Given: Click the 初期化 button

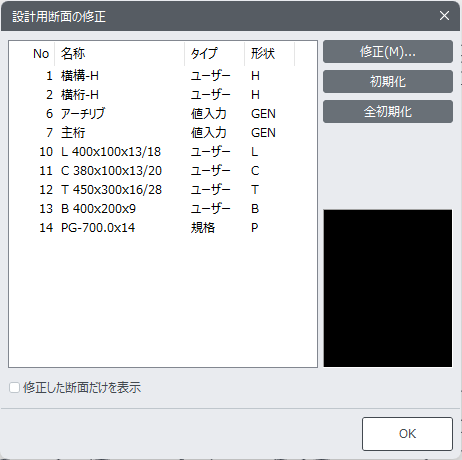Looking at the screenshot, I should tap(388, 81).
